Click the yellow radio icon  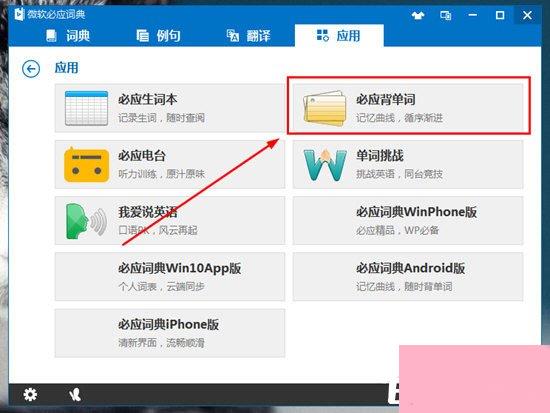point(86,165)
